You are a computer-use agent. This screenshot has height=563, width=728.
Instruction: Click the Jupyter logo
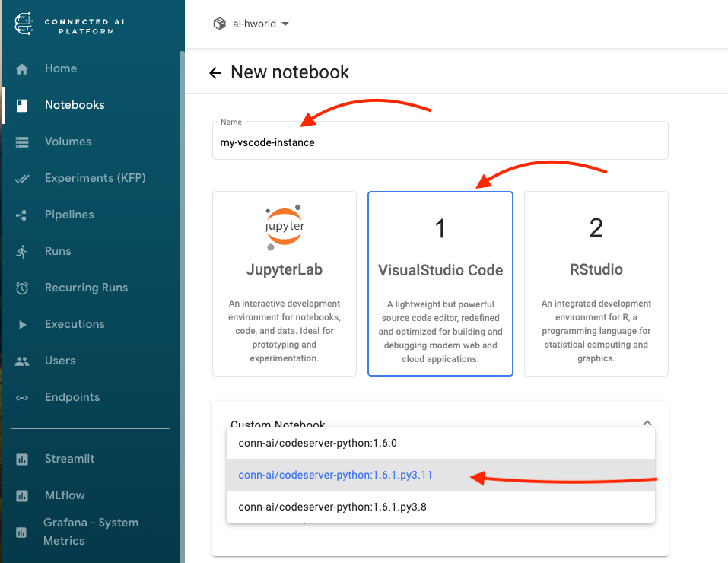pyautogui.click(x=285, y=227)
